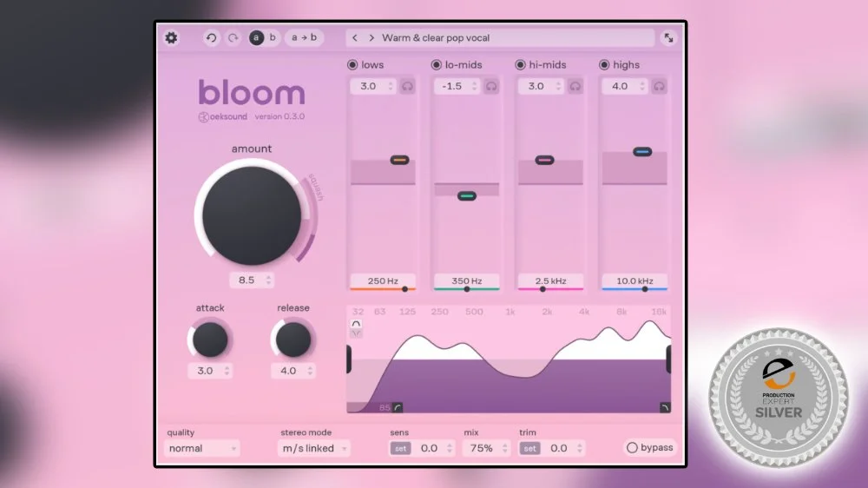The height and width of the screenshot is (488, 868).
Task: Open preset list Warm & clear pop vocal
Action: pyautogui.click(x=436, y=37)
